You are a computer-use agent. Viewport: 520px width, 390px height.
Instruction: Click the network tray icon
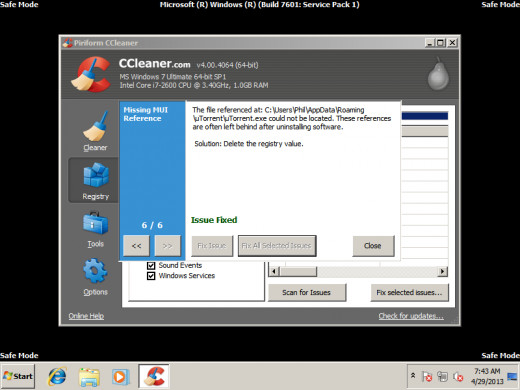click(442, 377)
